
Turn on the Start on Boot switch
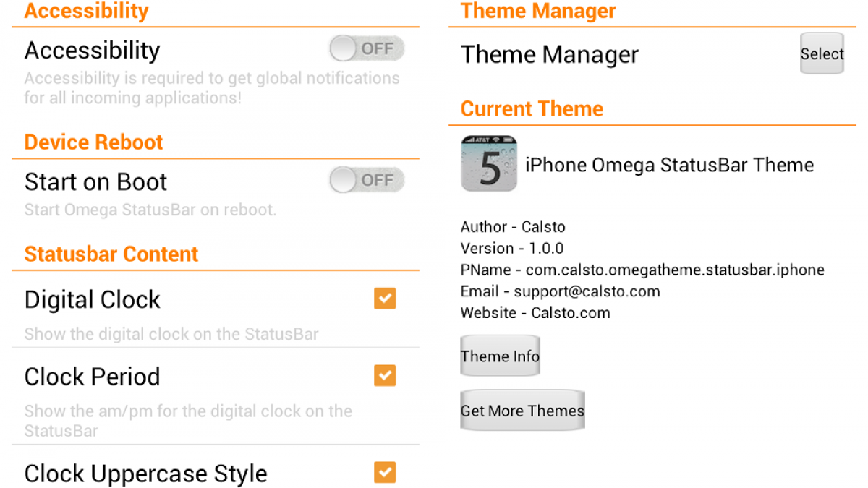click(x=366, y=181)
